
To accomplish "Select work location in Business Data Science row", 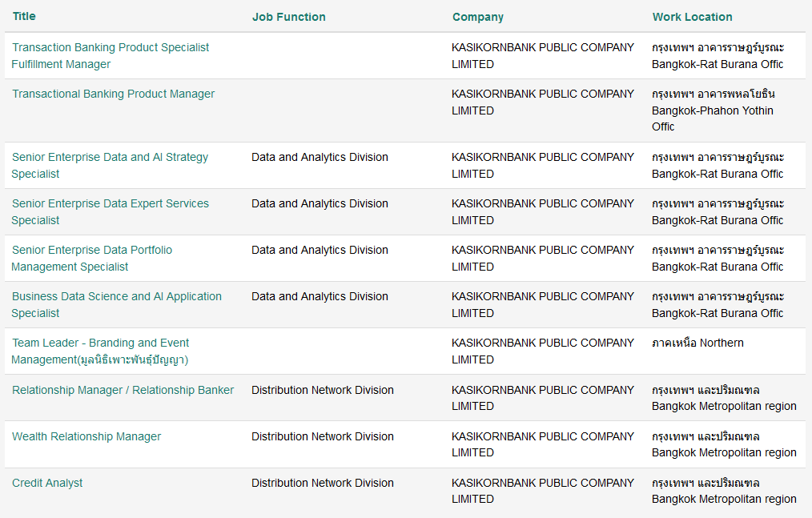I will click(x=718, y=304).
